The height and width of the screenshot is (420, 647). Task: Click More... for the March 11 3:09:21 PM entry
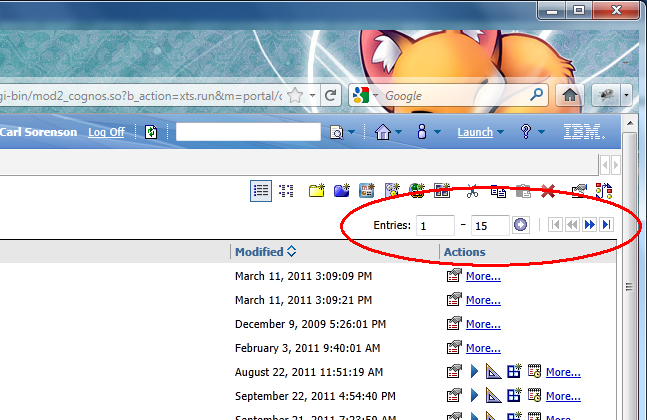pyautogui.click(x=483, y=300)
